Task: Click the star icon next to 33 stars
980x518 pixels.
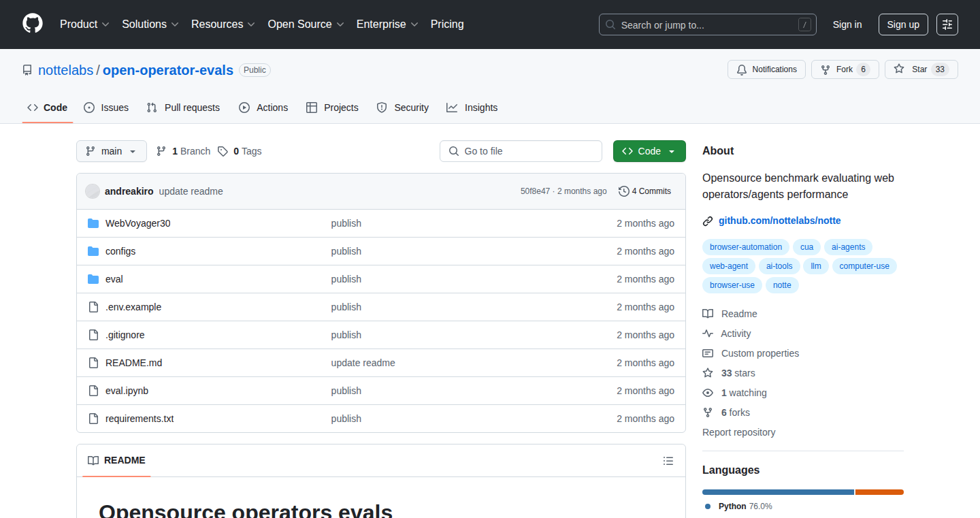Action: tap(708, 373)
